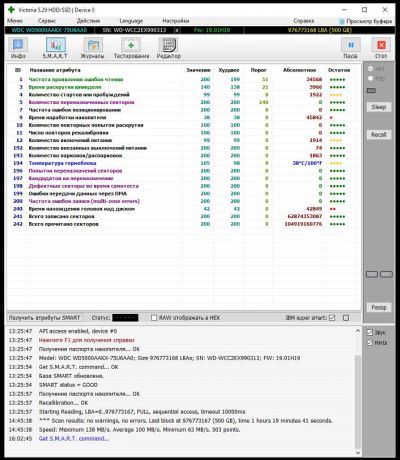Toggle the IBM super smart checkbox
This screenshot has width=400, height=460.
tap(332, 318)
